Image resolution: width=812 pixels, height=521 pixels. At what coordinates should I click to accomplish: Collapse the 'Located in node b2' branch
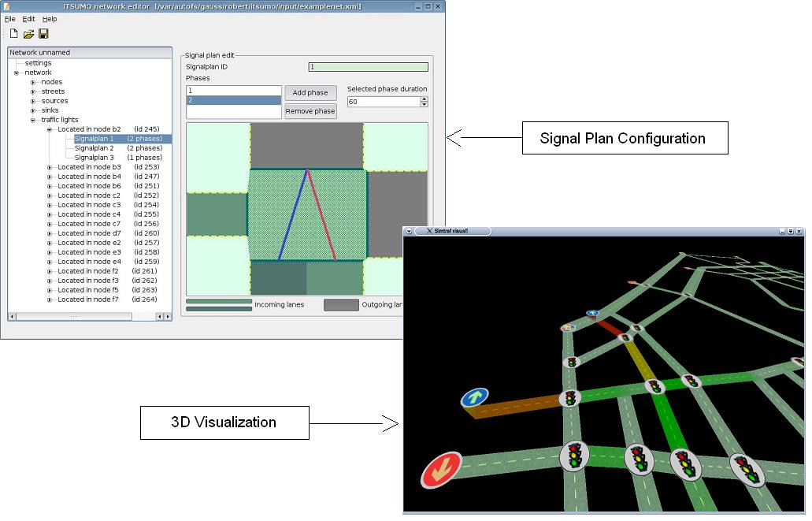tap(49, 129)
